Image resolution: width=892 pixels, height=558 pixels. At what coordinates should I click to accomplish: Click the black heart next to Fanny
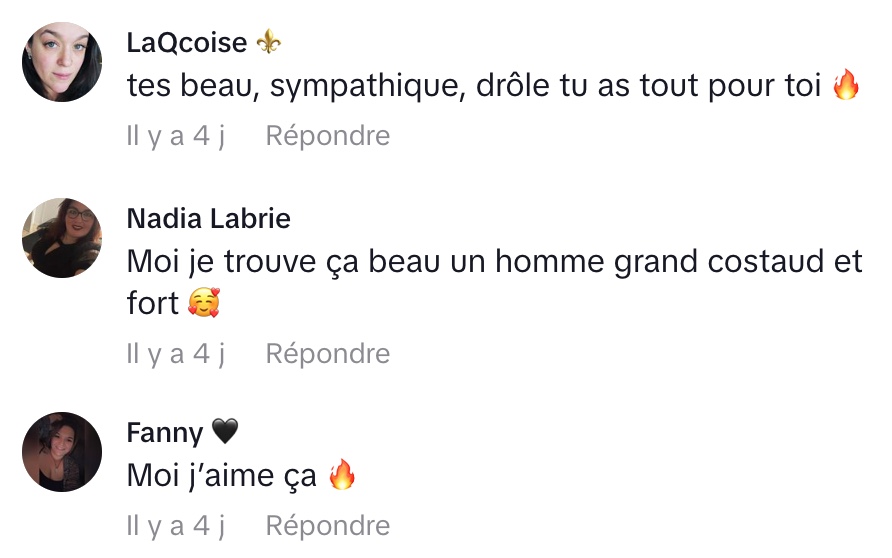point(226,432)
